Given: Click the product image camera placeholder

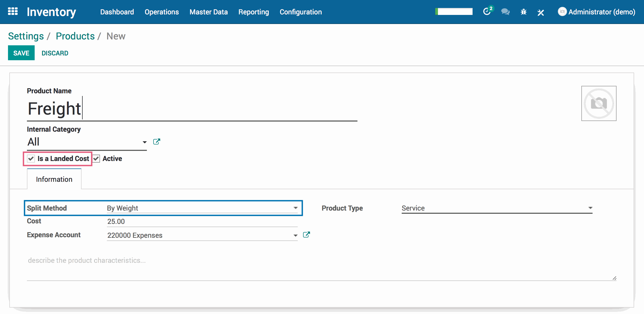Looking at the screenshot, I should 599,103.
